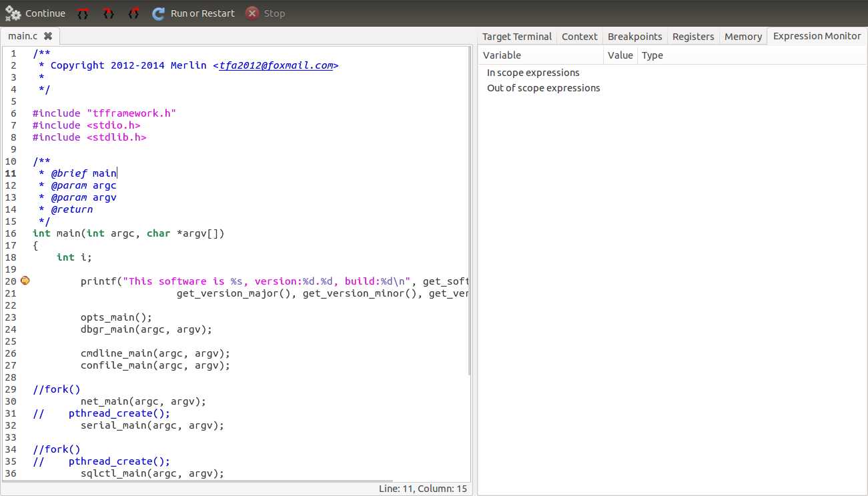Viewport: 868px width, 496px height.
Task: Click the Value column header
Action: [x=620, y=55]
